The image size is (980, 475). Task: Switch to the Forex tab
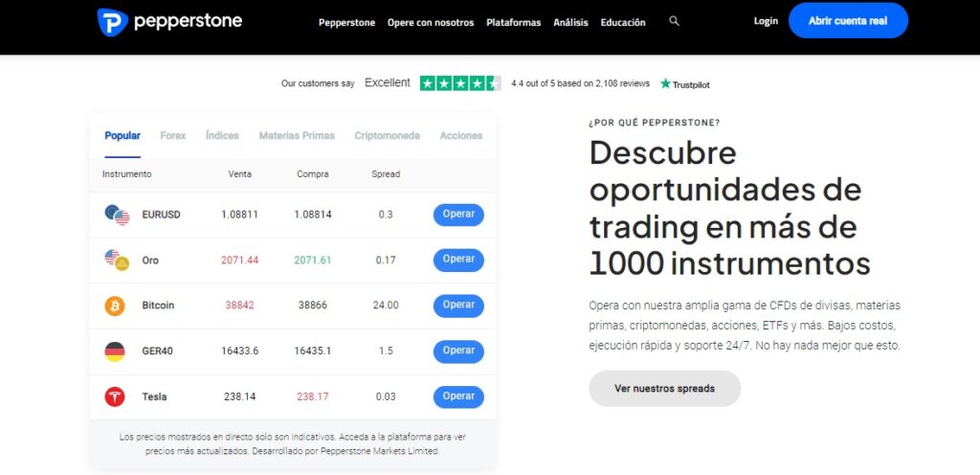pos(173,136)
